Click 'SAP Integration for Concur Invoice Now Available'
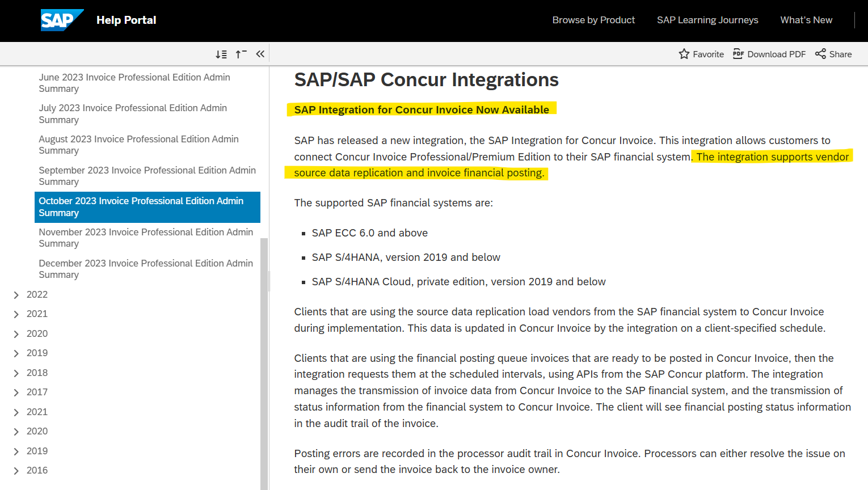Viewport: 868px width, 490px height. point(422,109)
